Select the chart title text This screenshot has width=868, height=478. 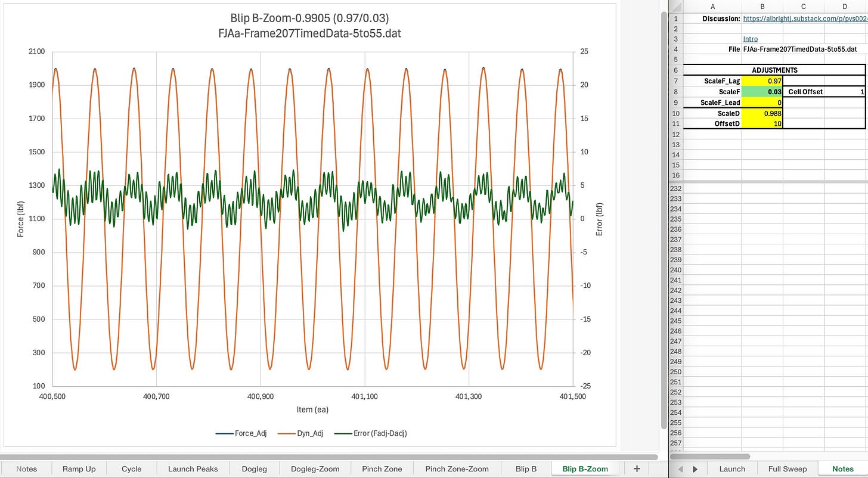coord(309,25)
